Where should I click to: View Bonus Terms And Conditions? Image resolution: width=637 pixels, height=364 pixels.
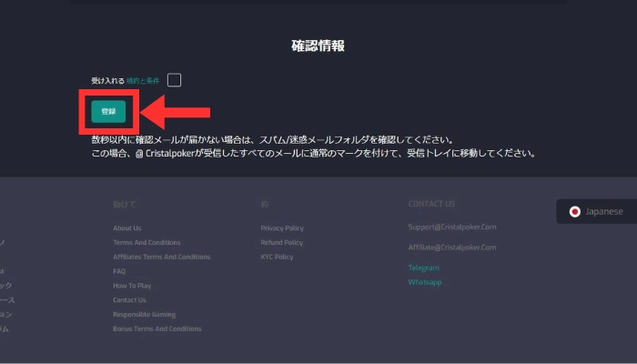157,329
